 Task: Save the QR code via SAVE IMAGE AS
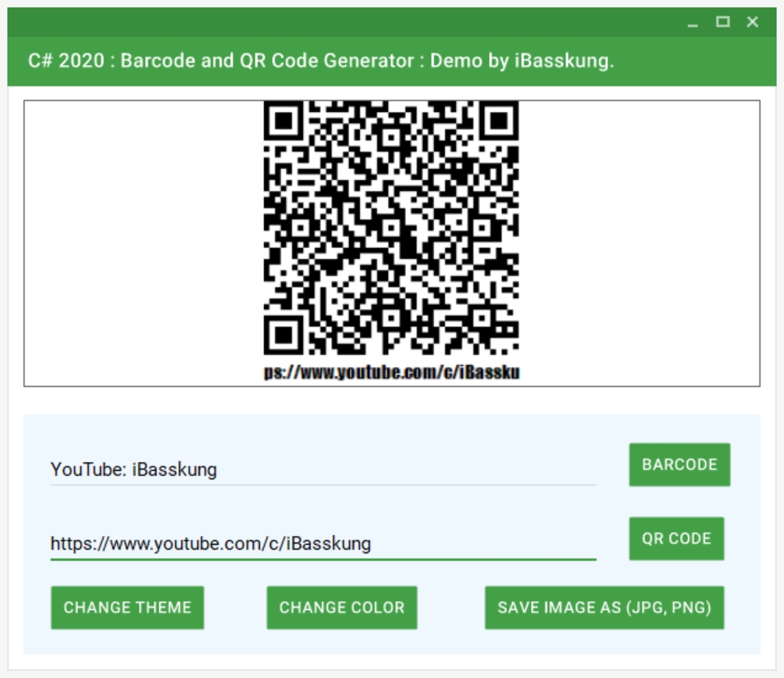pos(606,606)
